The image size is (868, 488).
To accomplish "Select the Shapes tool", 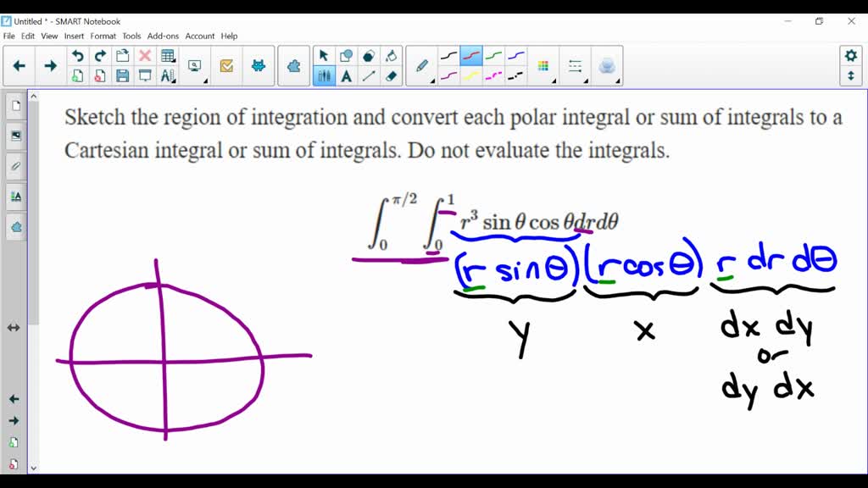I will (346, 53).
